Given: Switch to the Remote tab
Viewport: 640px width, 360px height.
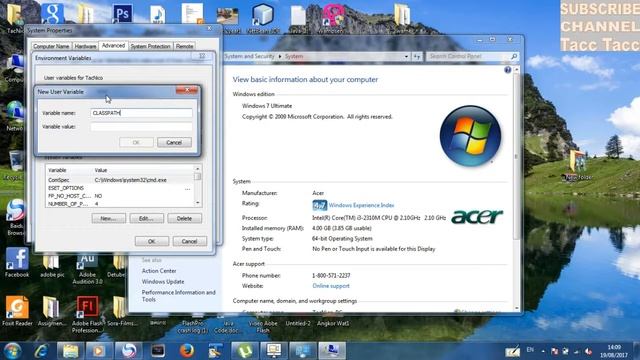Looking at the screenshot, I should point(184,46).
